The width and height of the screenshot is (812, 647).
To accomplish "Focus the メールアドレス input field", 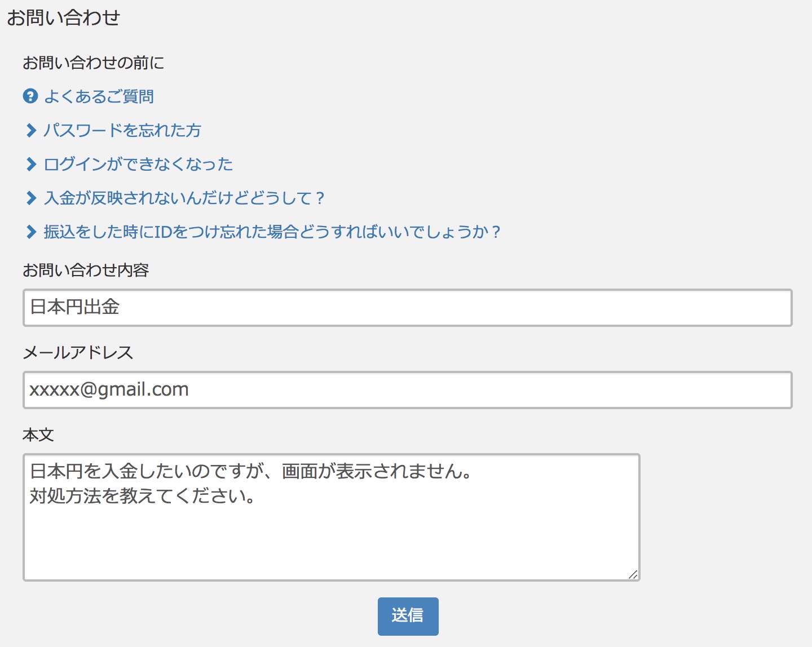I will [408, 390].
